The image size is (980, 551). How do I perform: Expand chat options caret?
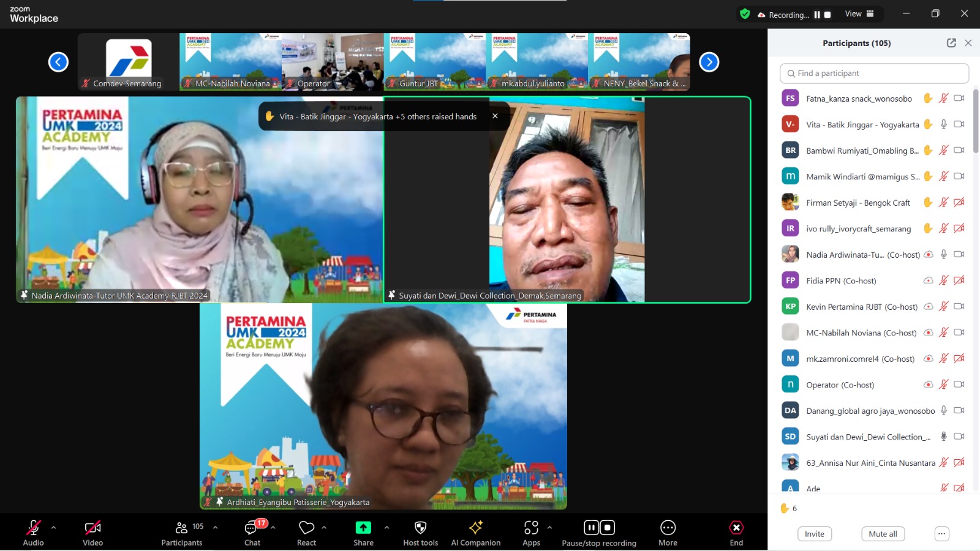[x=273, y=527]
